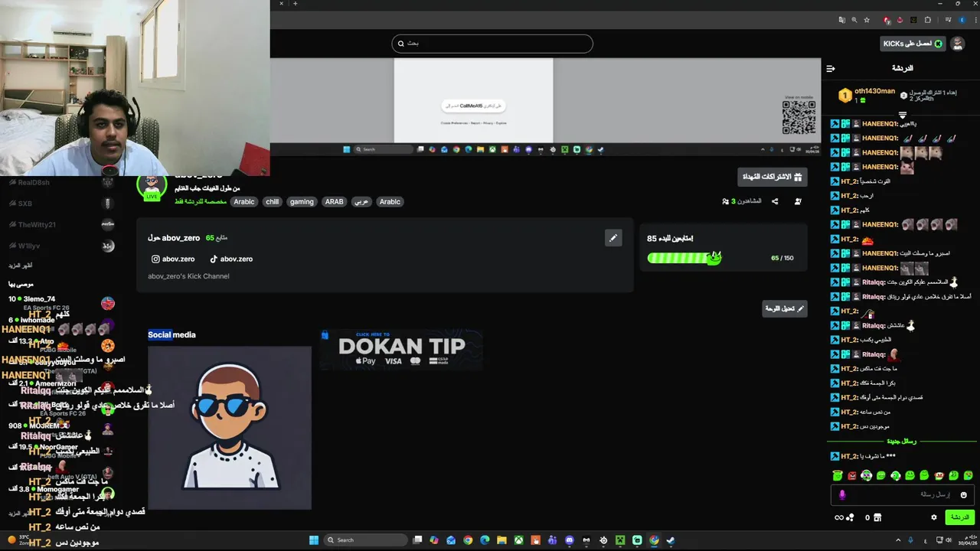Open the browser new tab plus button
The image size is (980, 551).
click(x=295, y=4)
